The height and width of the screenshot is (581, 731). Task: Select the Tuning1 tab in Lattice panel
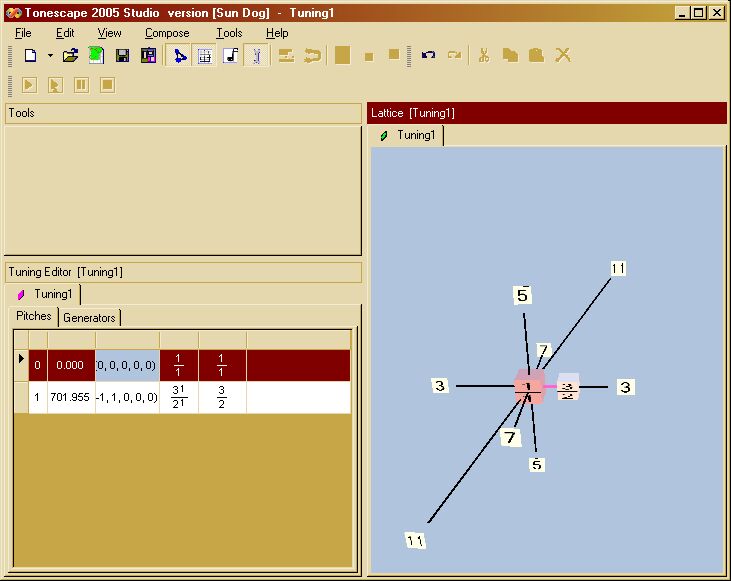tap(409, 135)
